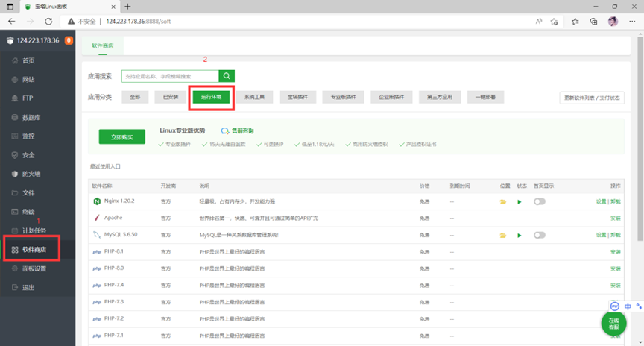This screenshot has width=644, height=346.
Task: Select 一键部署 category filter
Action: tap(485, 97)
